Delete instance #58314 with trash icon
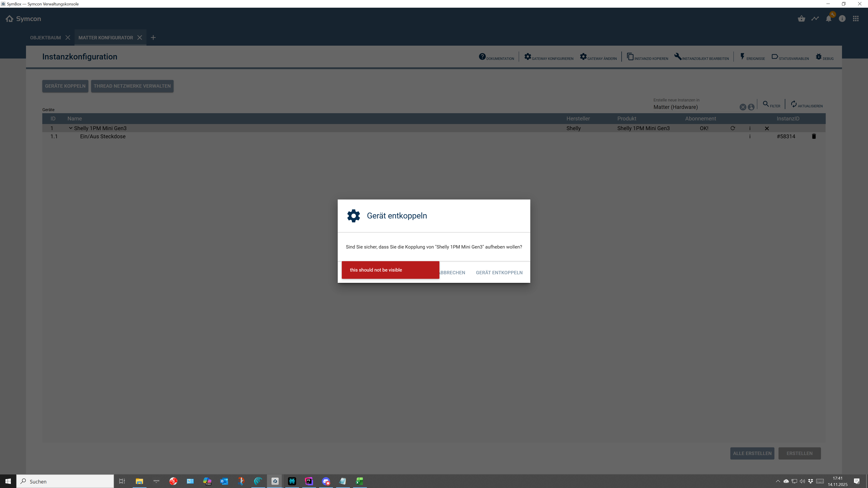Screen dimensions: 868x488 [x=814, y=136]
